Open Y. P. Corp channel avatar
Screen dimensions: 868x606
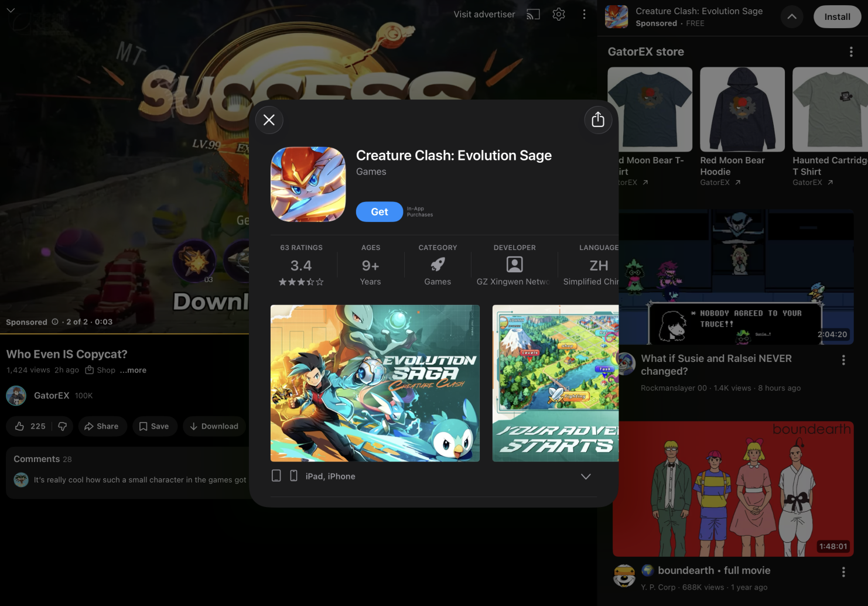coord(624,576)
